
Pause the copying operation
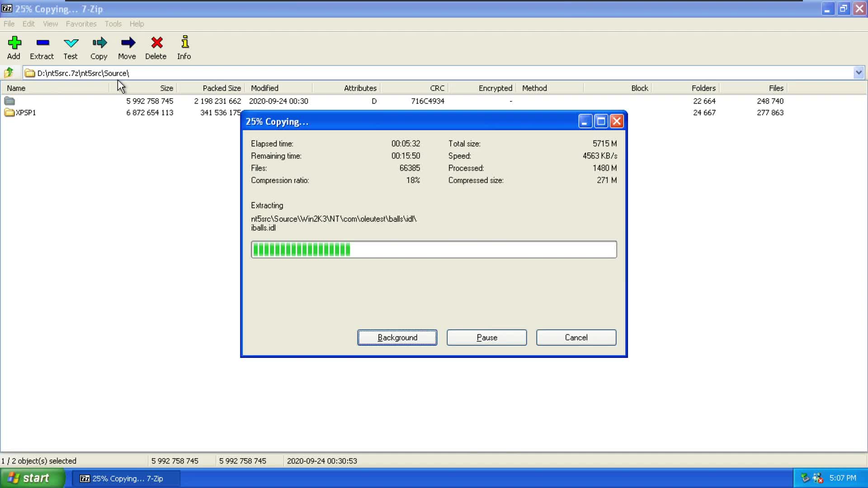[486, 338]
